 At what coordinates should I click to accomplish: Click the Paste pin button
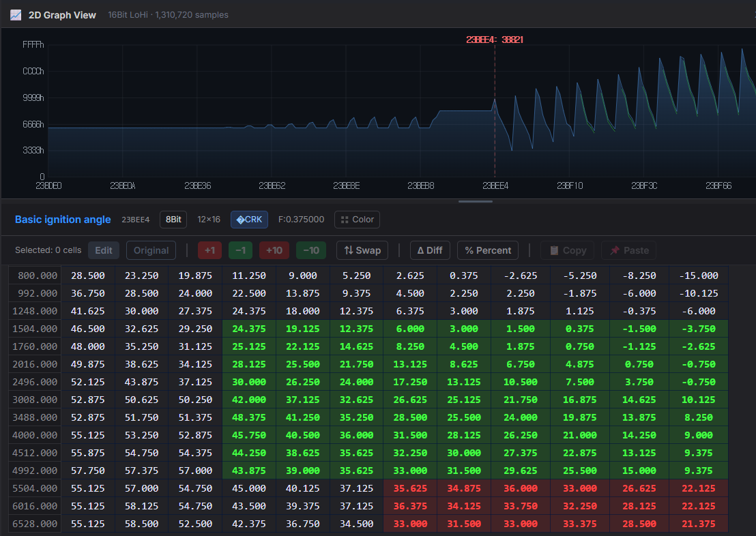[628, 250]
